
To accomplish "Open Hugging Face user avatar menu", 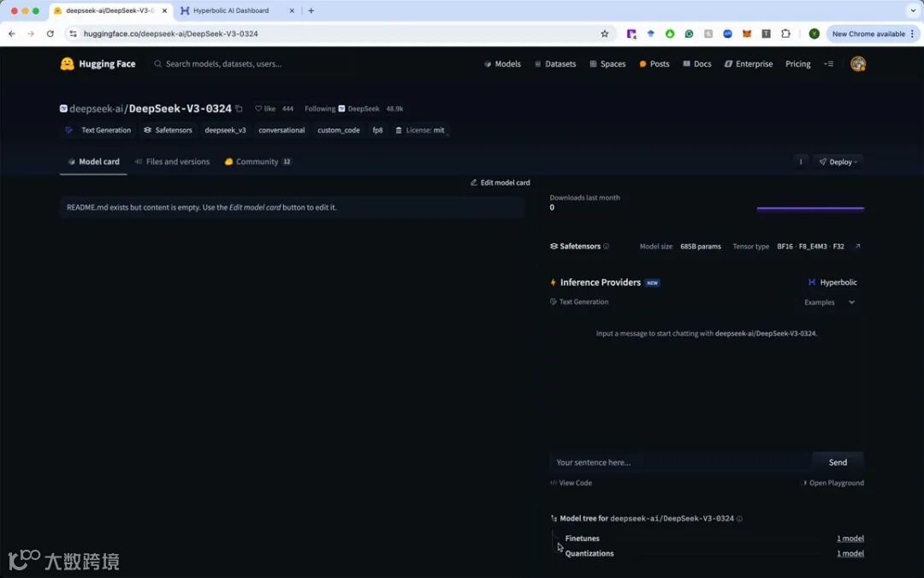I will [858, 63].
